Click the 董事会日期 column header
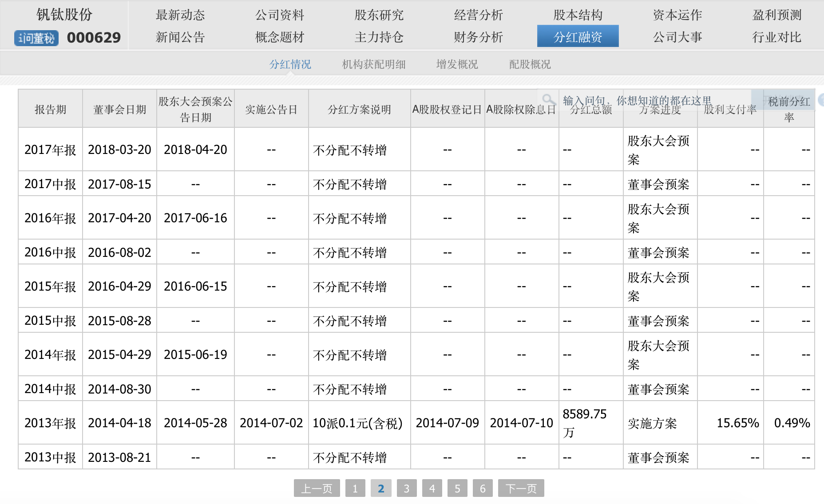This screenshot has width=824, height=504. pos(120,109)
